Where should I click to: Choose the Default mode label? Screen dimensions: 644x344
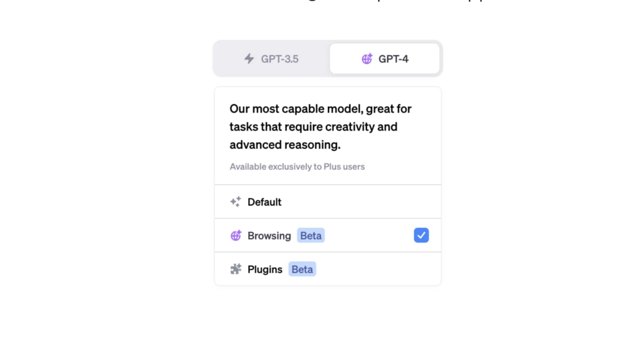point(264,202)
